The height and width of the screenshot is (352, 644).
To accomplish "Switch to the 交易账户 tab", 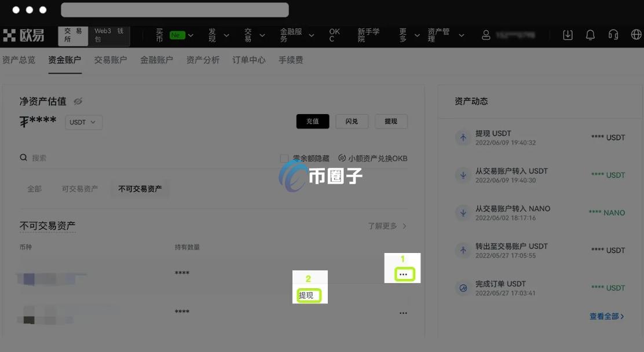I will (110, 60).
